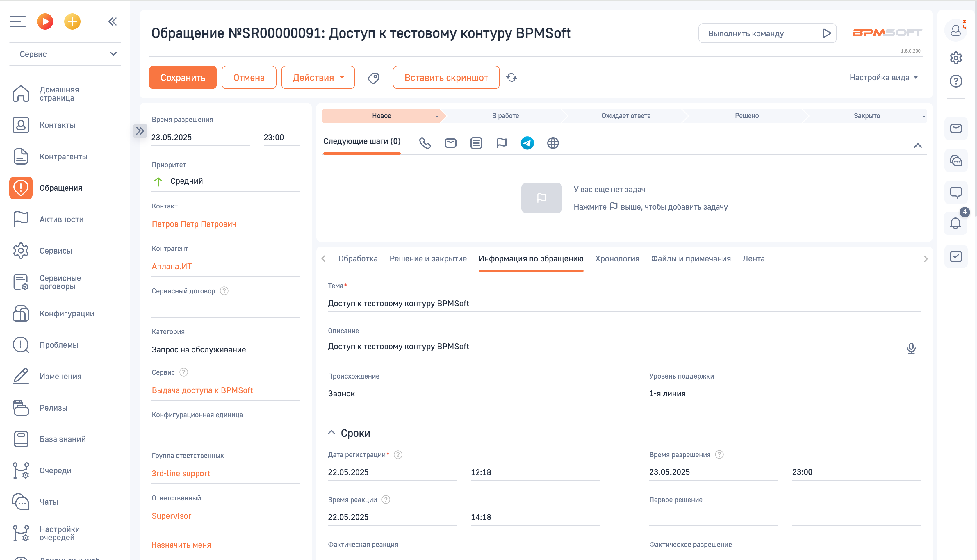Collapse the Сроки section
Screen dimensions: 977x560
coord(331,433)
